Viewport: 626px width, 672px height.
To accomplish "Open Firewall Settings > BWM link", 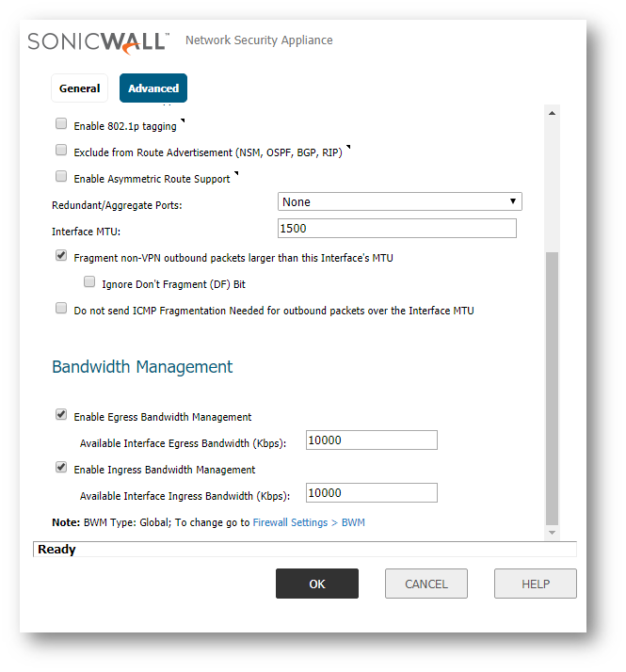I will 309,522.
